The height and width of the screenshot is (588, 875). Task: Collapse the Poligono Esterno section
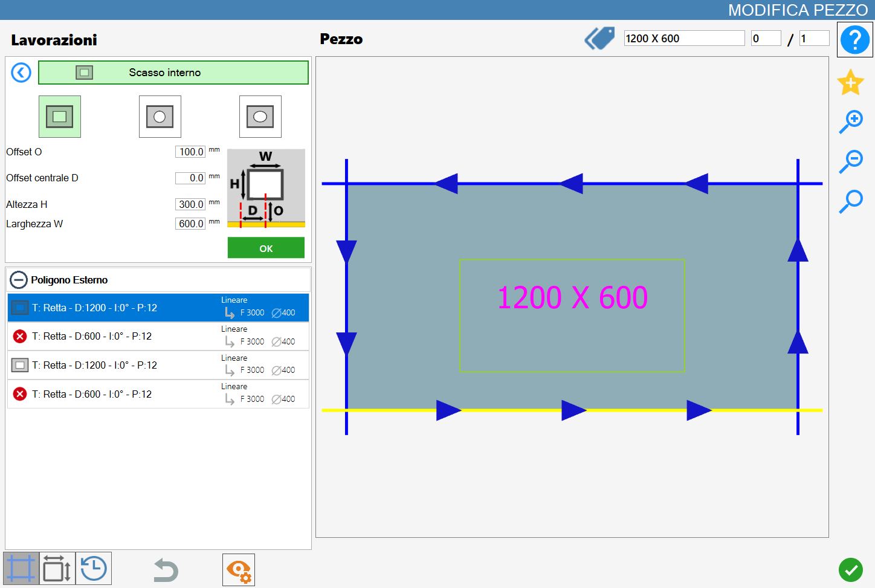[x=19, y=280]
